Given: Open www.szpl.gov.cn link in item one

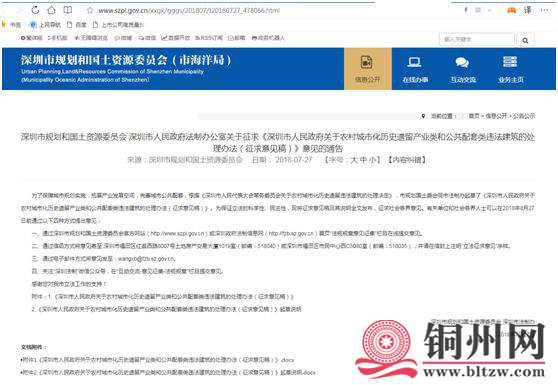Looking at the screenshot, I should coord(178,233).
